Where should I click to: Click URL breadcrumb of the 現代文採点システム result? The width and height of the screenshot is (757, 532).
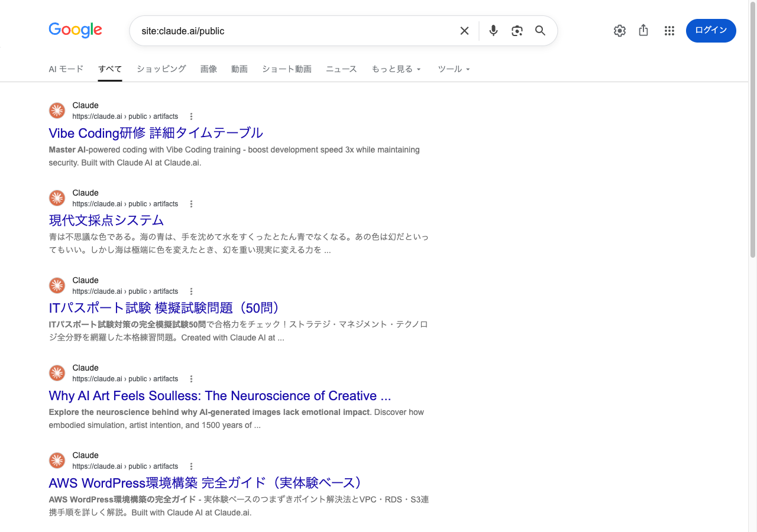125,204
